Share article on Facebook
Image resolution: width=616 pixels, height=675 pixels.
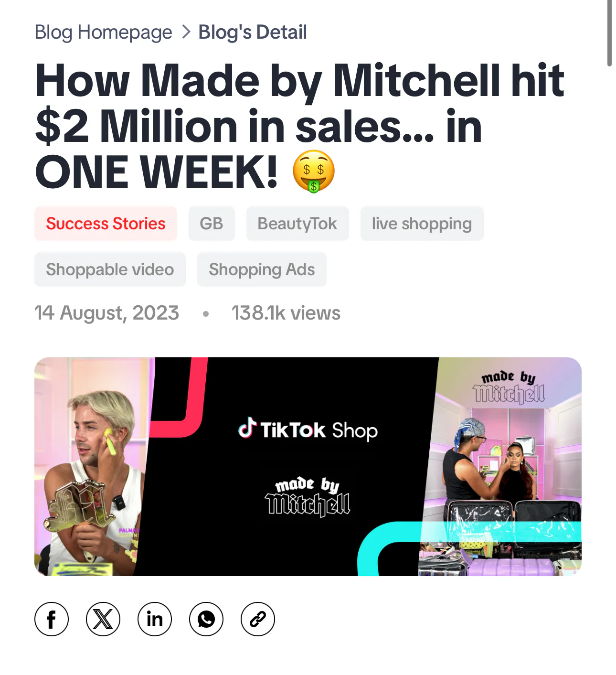52,619
